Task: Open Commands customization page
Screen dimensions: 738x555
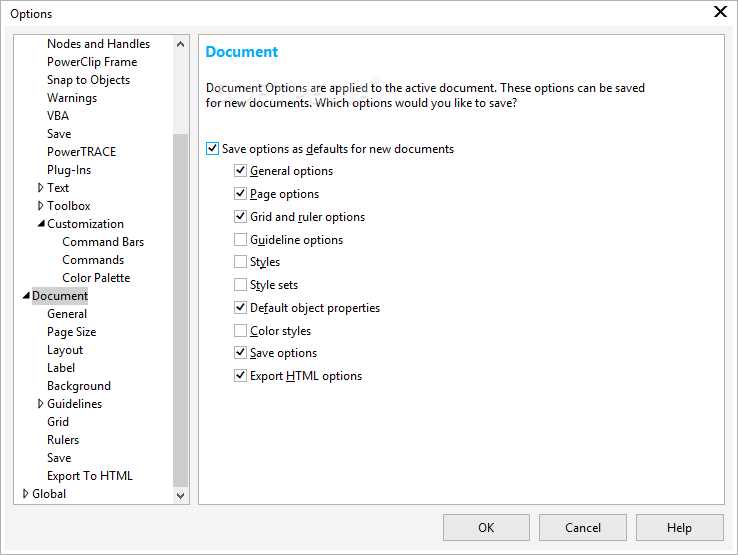Action: click(x=93, y=260)
